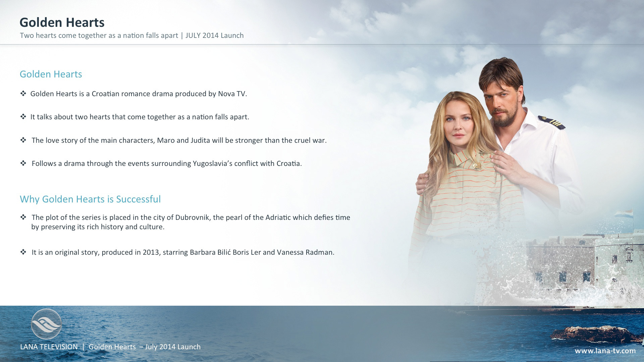Screen dimensions: 644x362
Task: Click the bullet icon before 'Follows a drama'
Action: (x=23, y=163)
